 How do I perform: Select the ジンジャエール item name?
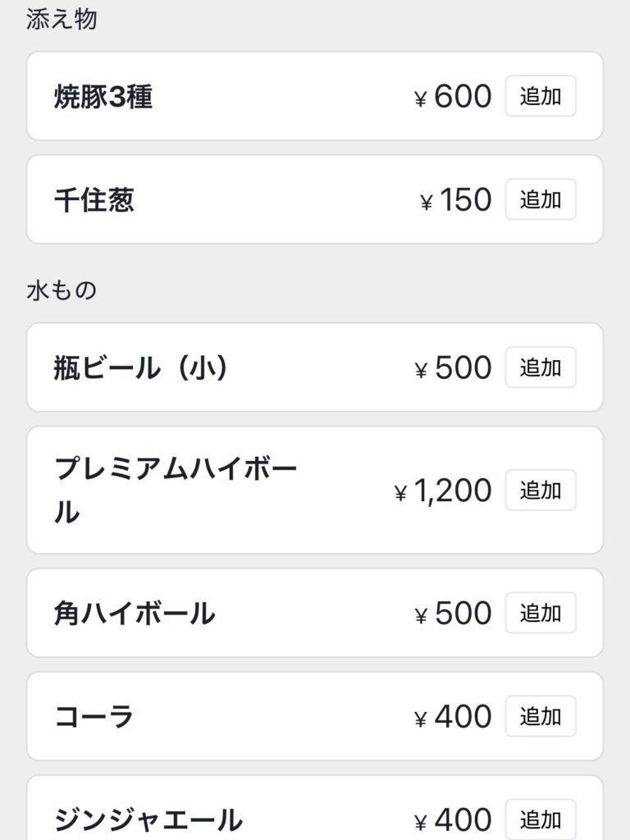pyautogui.click(x=148, y=819)
